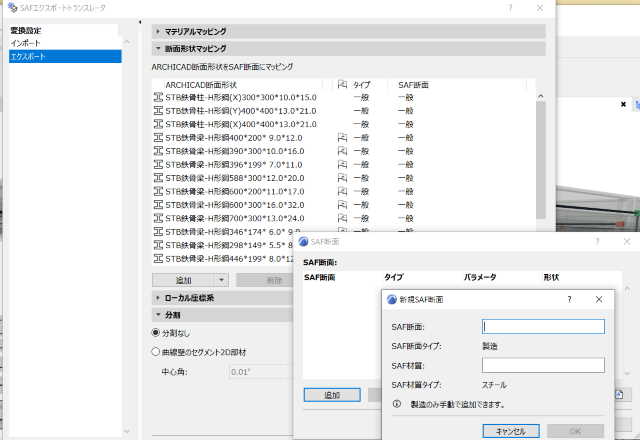Screen dimensions: 640x440
Task: Click flag icon in 588*300*12.0*20.0 row
Action: coord(342,178)
